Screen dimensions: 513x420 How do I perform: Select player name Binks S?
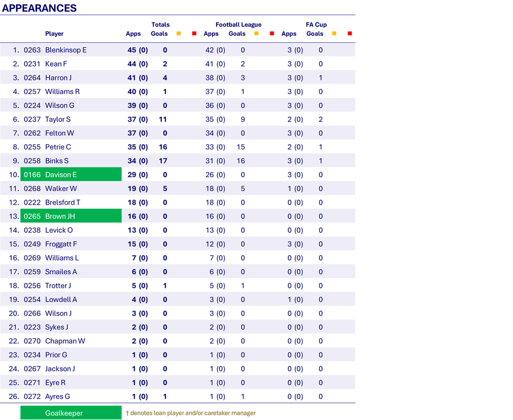57,161
